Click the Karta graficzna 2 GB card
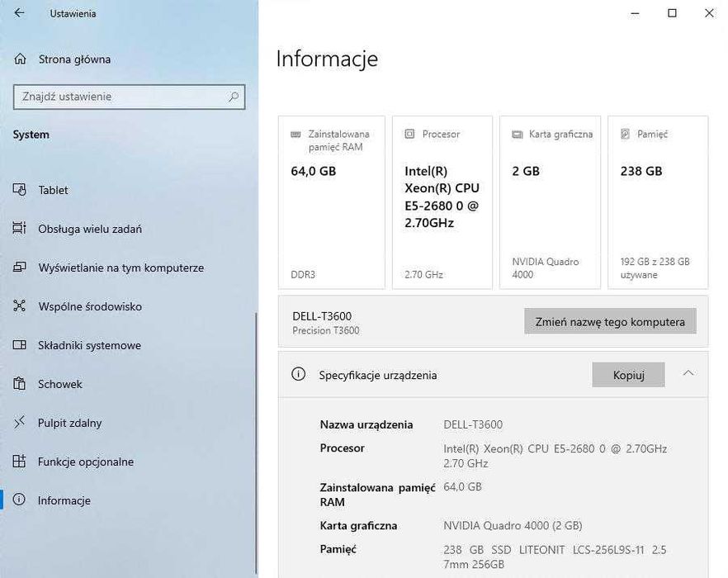The image size is (728, 578). coord(551,202)
